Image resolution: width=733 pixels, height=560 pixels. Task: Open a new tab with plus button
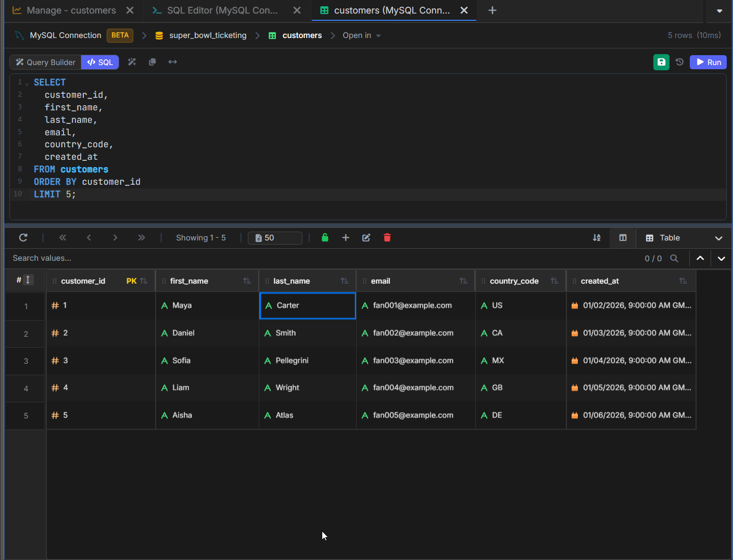click(x=492, y=10)
